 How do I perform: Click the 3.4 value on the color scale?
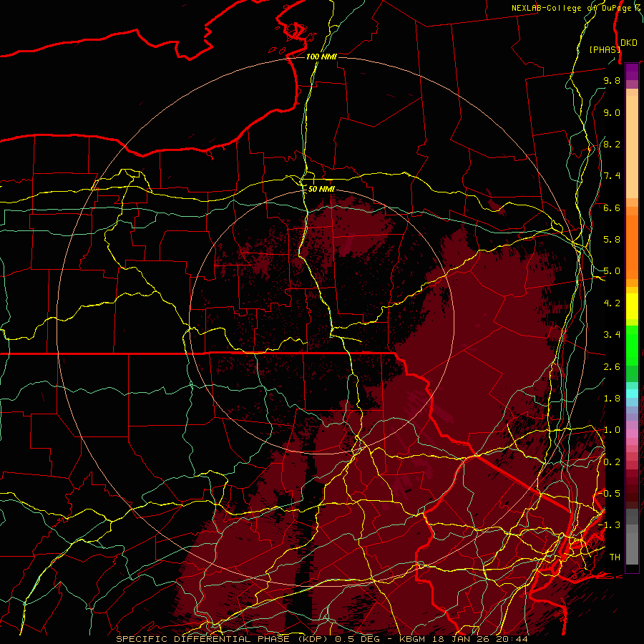pyautogui.click(x=612, y=335)
